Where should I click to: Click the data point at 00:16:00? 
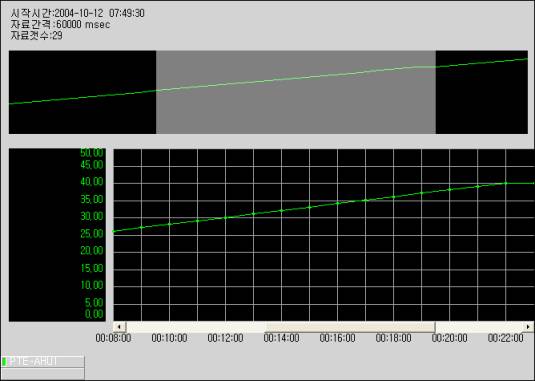pos(338,203)
